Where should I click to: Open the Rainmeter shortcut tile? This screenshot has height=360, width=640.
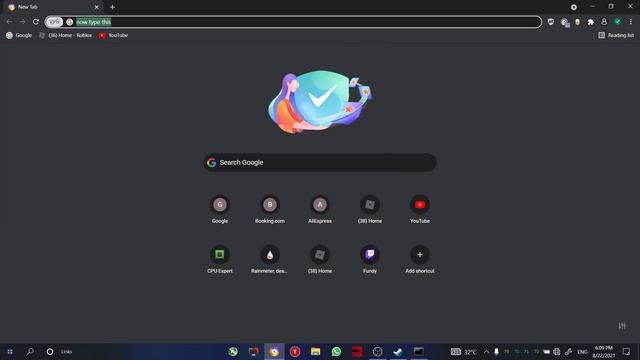pos(270,260)
